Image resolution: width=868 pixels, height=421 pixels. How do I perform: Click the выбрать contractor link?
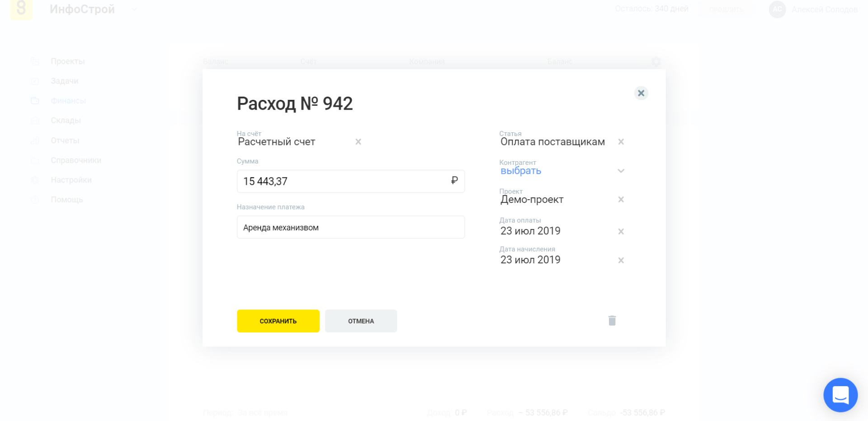(521, 171)
